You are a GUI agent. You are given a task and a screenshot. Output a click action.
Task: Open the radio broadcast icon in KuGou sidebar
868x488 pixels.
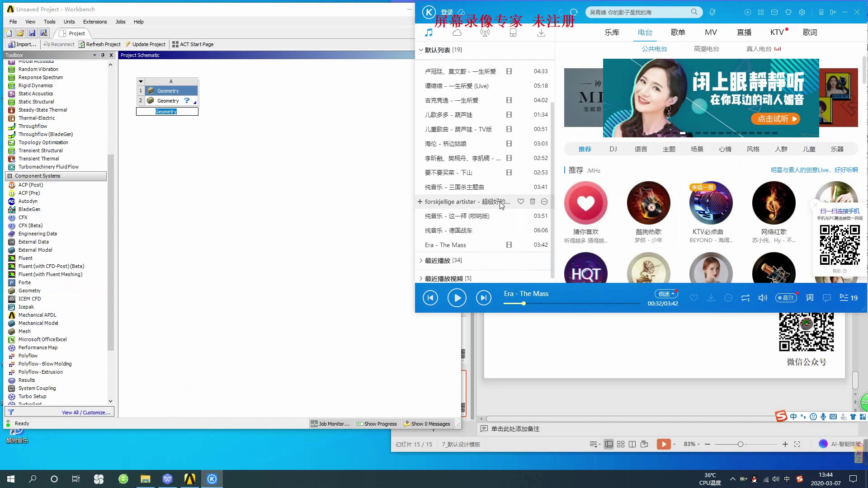click(x=485, y=33)
